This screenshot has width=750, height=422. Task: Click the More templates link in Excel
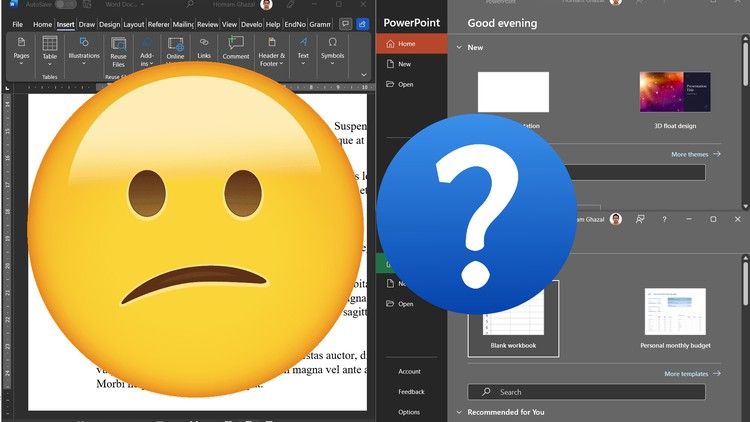click(x=692, y=374)
